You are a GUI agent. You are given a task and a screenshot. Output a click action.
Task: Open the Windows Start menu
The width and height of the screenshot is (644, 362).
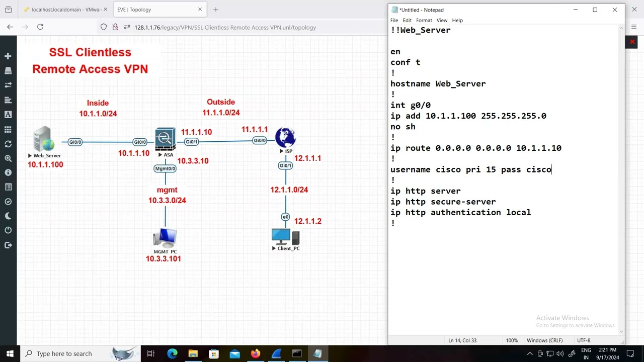tap(10, 353)
